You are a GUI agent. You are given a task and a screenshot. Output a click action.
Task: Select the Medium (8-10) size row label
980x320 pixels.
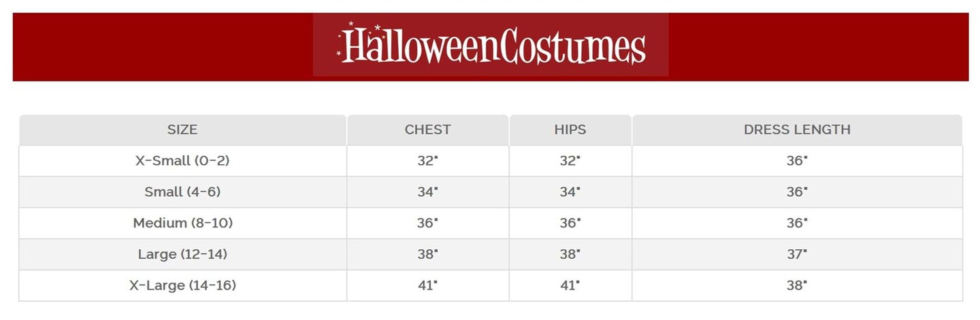tap(182, 223)
